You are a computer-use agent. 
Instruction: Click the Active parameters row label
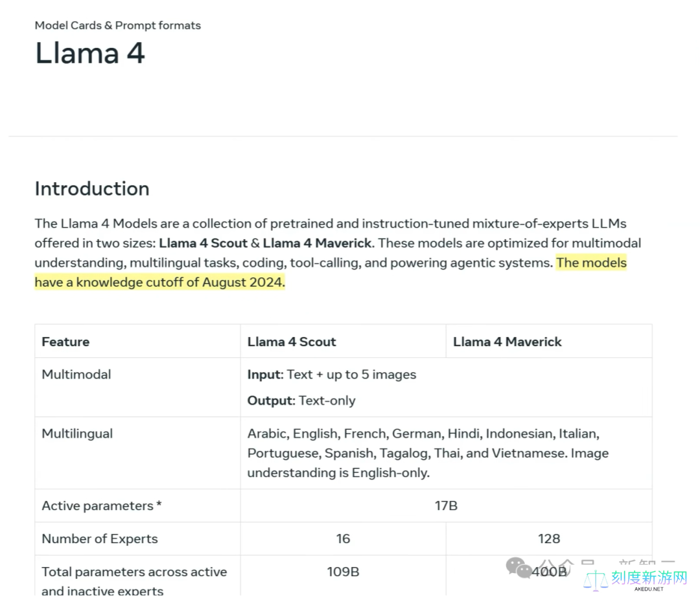pos(101,506)
